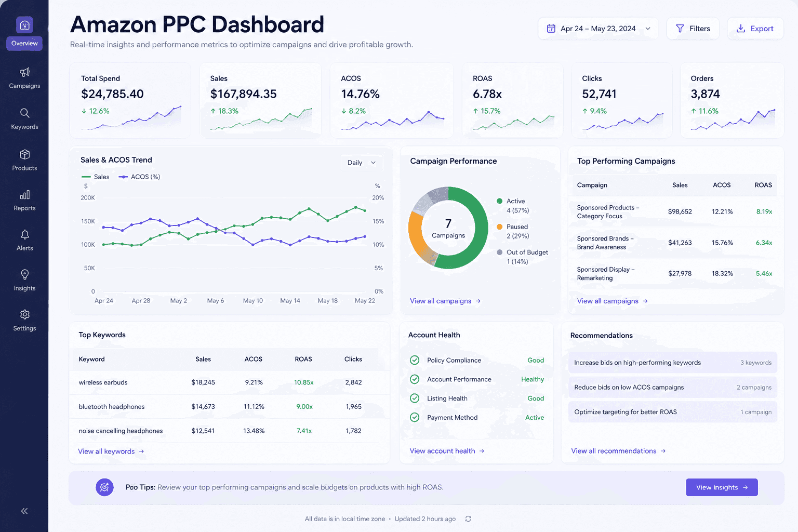Click the Listing Health check icon
Image resolution: width=798 pixels, height=532 pixels.
415,398
